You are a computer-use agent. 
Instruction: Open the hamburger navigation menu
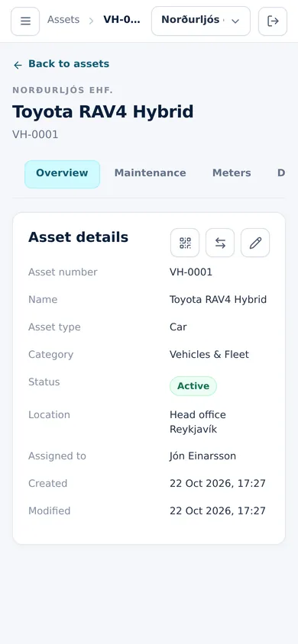[x=25, y=21]
